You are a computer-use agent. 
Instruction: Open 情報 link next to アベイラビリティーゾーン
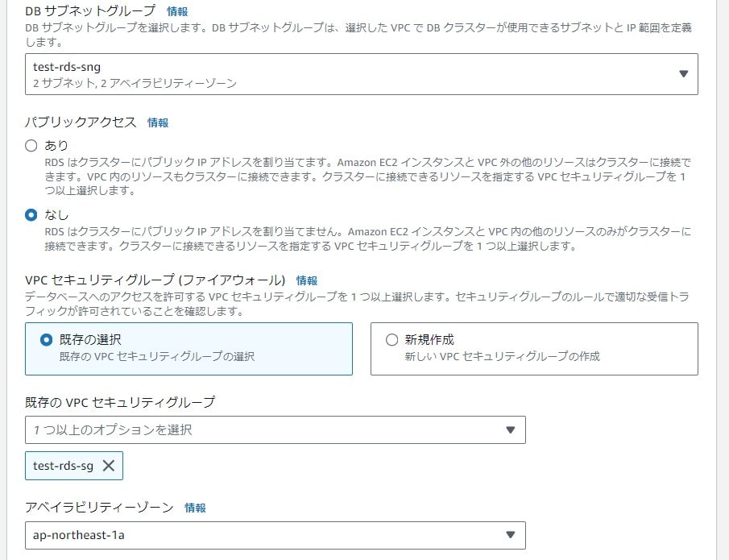(195, 508)
